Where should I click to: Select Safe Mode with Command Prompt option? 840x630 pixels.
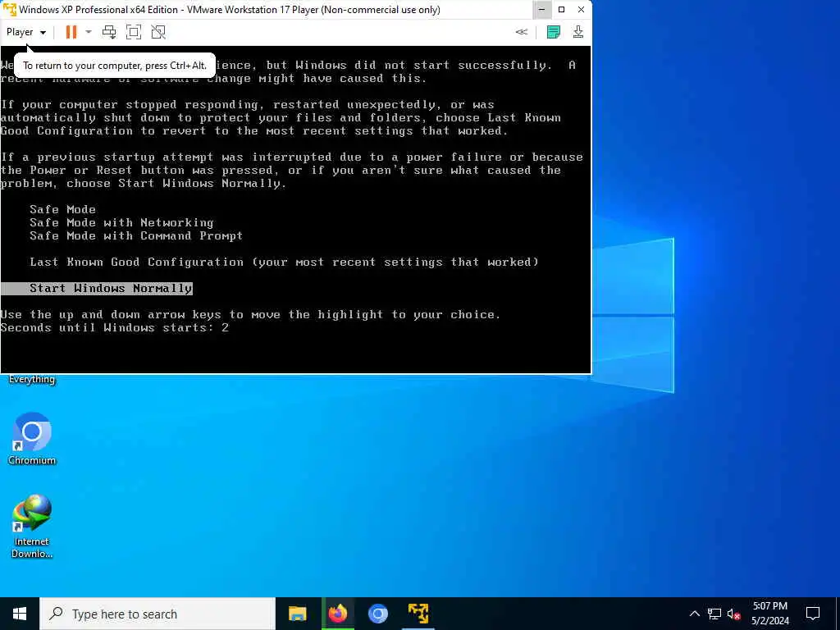point(136,235)
